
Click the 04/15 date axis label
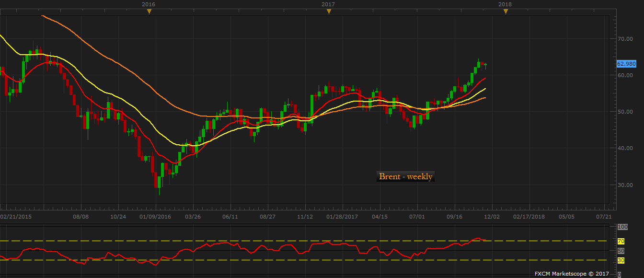pos(379,217)
